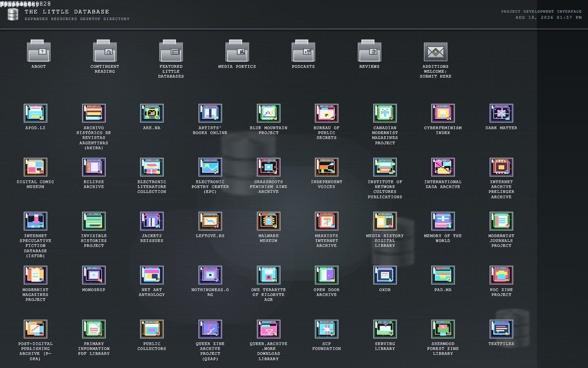
Task: Open Invisible Histories Project icon
Action: pos(94,221)
